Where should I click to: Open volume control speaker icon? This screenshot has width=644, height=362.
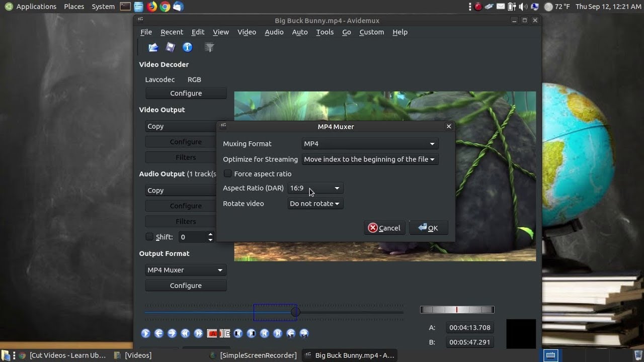coord(523,7)
